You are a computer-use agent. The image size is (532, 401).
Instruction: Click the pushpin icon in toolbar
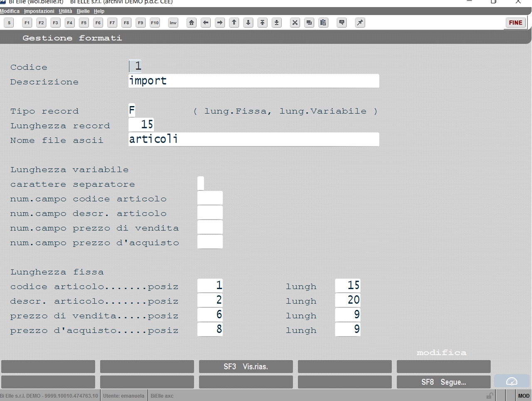tap(360, 23)
